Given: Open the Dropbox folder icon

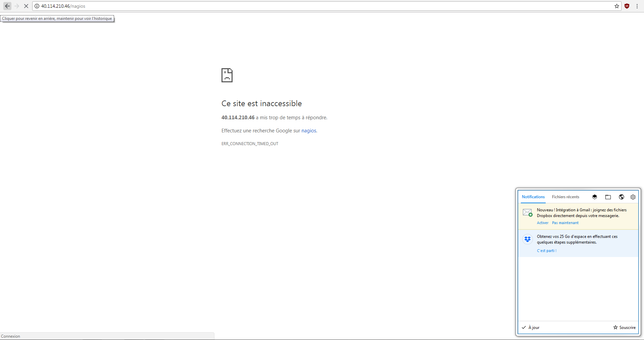Looking at the screenshot, I should [x=608, y=197].
